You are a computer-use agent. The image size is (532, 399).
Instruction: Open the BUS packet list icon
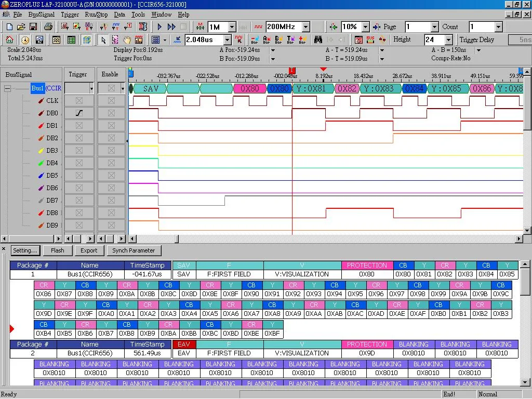click(x=370, y=39)
